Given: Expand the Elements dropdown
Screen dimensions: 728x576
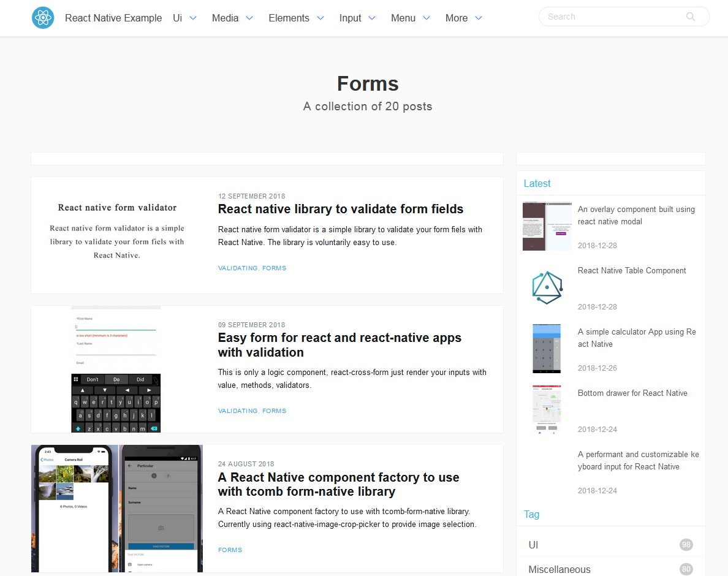Looking at the screenshot, I should tap(296, 18).
